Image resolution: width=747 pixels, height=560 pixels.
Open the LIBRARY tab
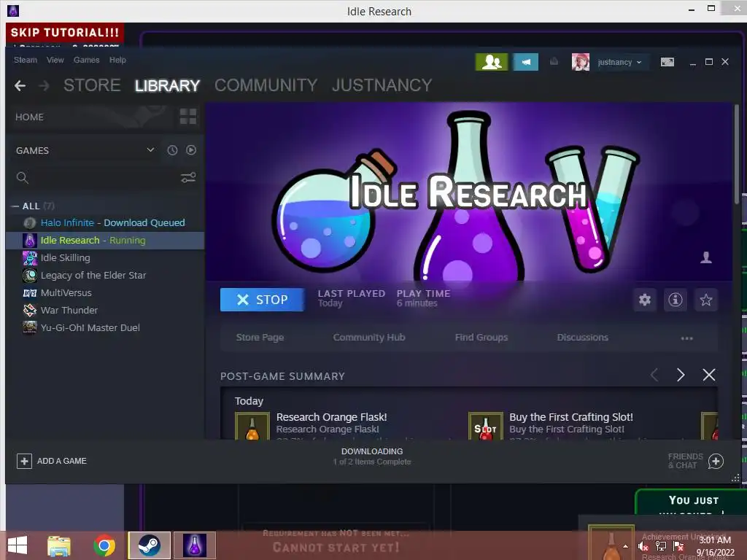167,85
